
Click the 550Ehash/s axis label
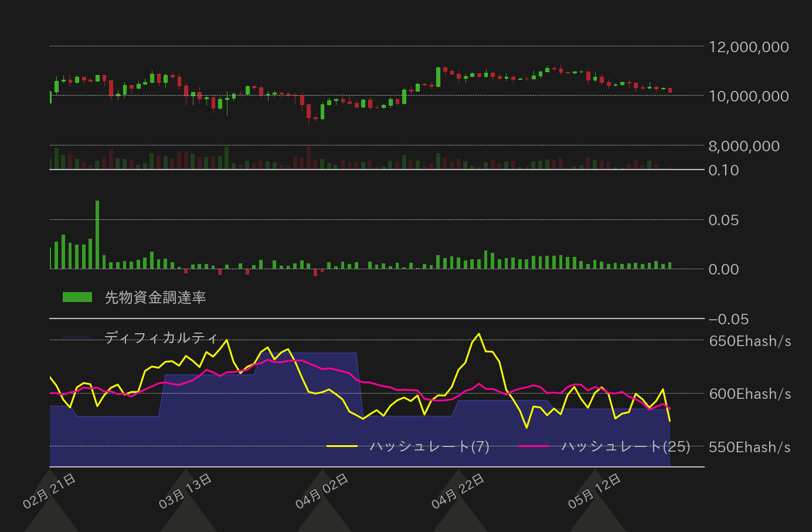click(x=750, y=448)
